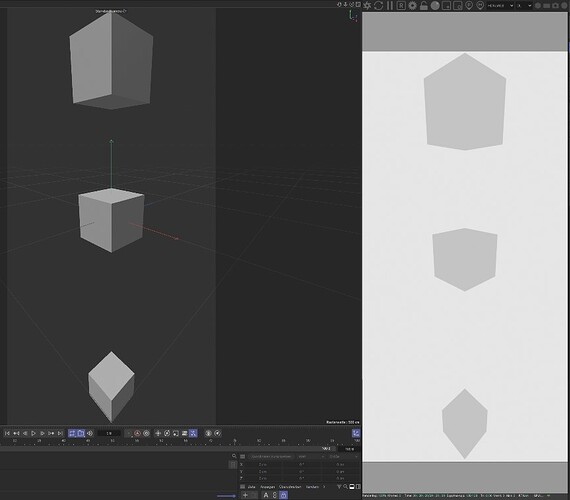
Task: Play animation forwards
Action: pyautogui.click(x=33, y=433)
